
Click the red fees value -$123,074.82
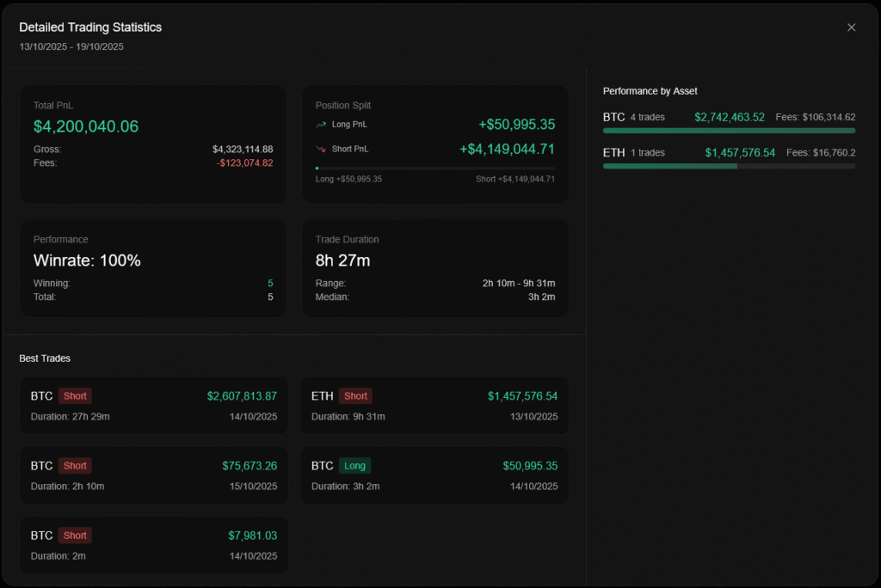pyautogui.click(x=244, y=162)
